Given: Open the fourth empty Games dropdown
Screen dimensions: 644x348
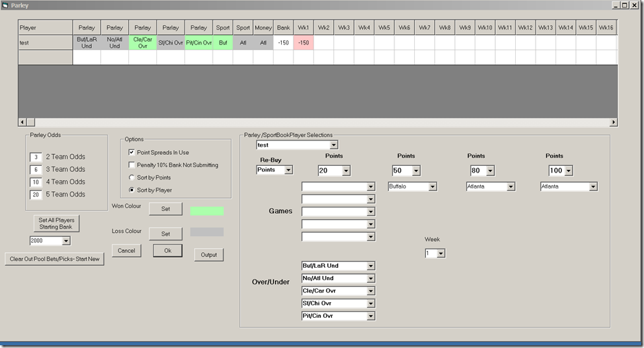Looking at the screenshot, I should tap(370, 225).
